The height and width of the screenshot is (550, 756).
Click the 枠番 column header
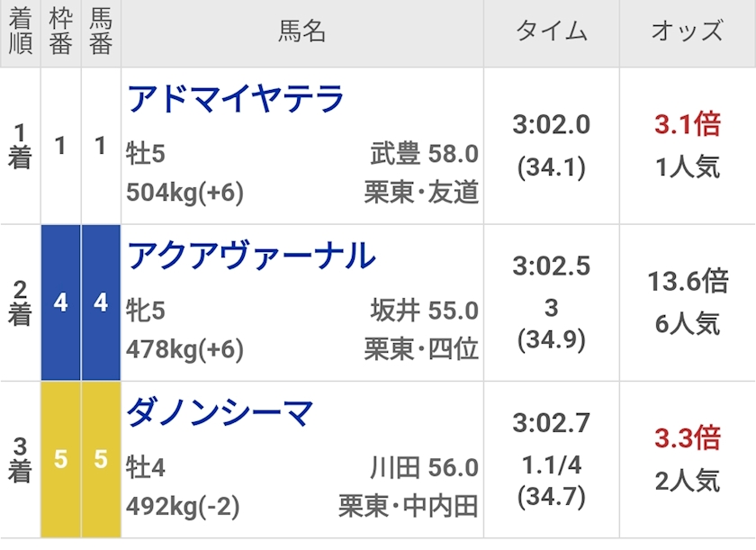click(x=60, y=33)
